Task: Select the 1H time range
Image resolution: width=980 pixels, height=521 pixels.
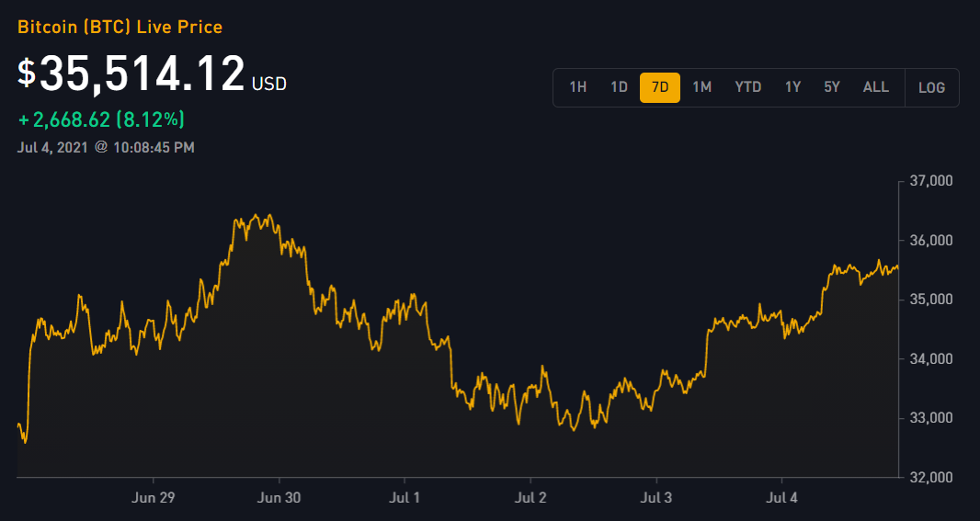Action: pos(577,87)
